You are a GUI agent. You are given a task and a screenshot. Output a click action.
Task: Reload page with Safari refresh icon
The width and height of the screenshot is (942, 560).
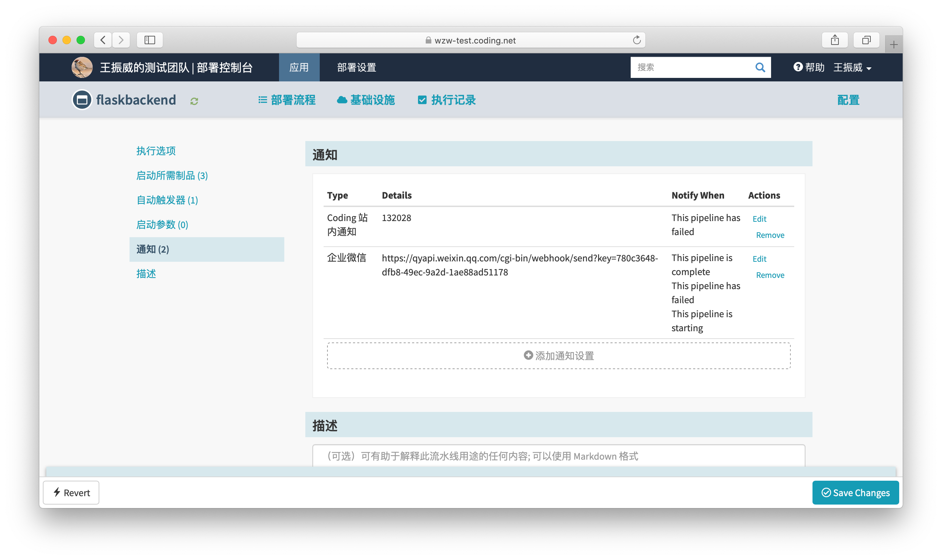[637, 40]
